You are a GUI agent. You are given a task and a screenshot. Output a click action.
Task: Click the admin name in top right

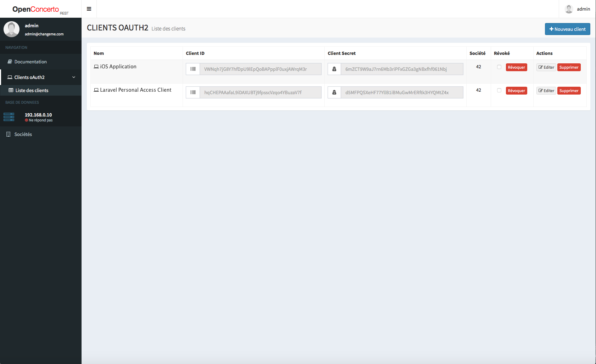(583, 9)
